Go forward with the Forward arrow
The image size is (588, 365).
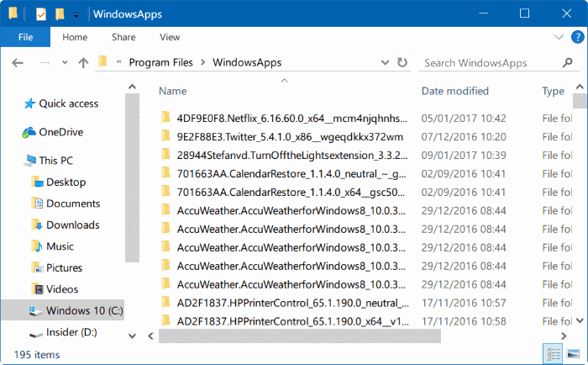[45, 63]
